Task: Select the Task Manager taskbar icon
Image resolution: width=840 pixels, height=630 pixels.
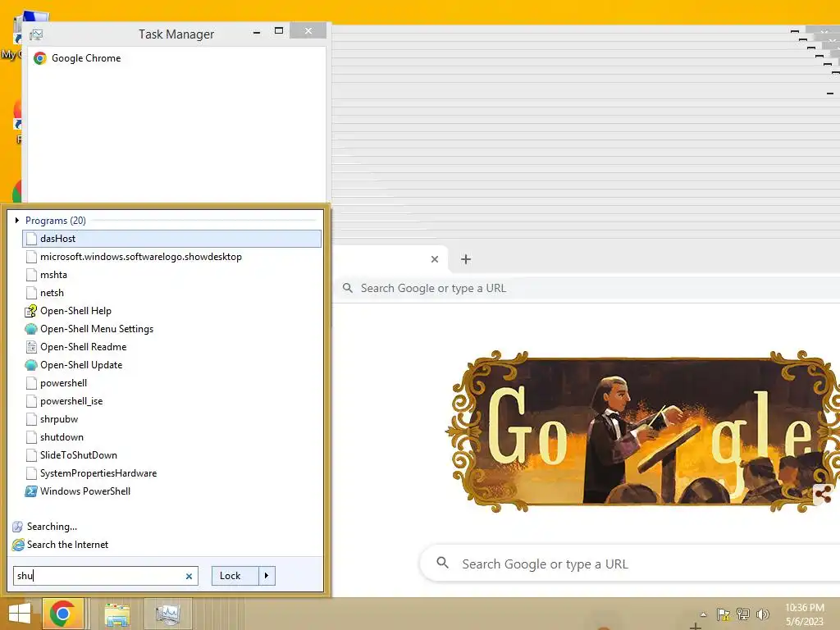Action: 169,614
